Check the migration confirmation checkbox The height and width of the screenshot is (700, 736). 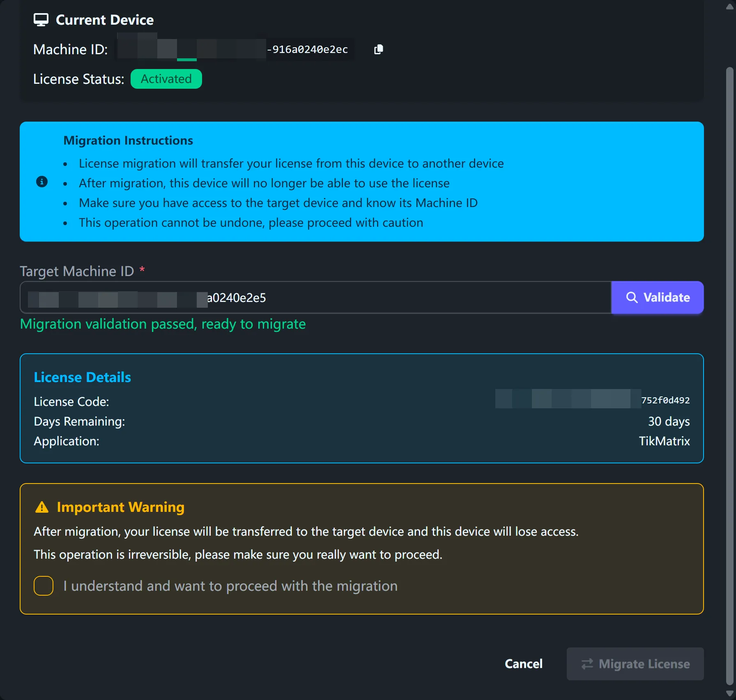tap(44, 586)
